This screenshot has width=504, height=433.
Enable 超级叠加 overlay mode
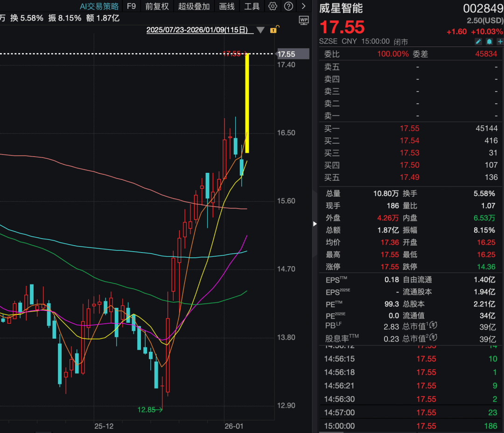coord(194,7)
